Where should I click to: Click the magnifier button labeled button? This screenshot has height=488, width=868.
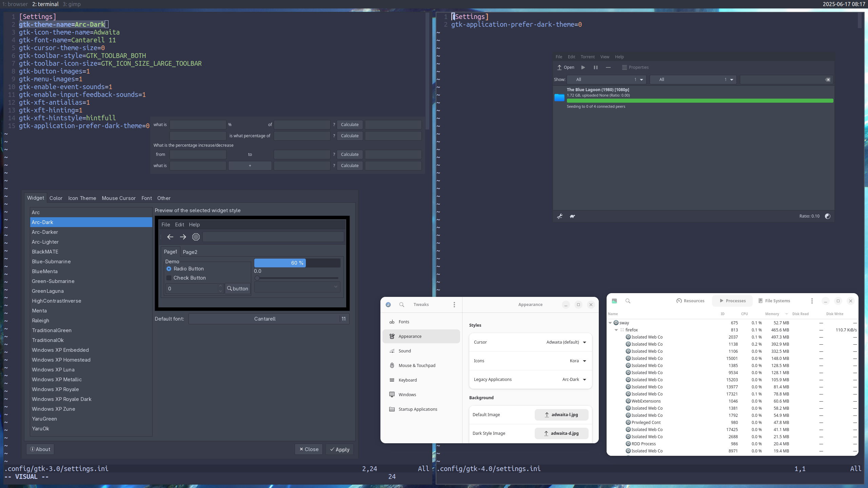click(237, 289)
